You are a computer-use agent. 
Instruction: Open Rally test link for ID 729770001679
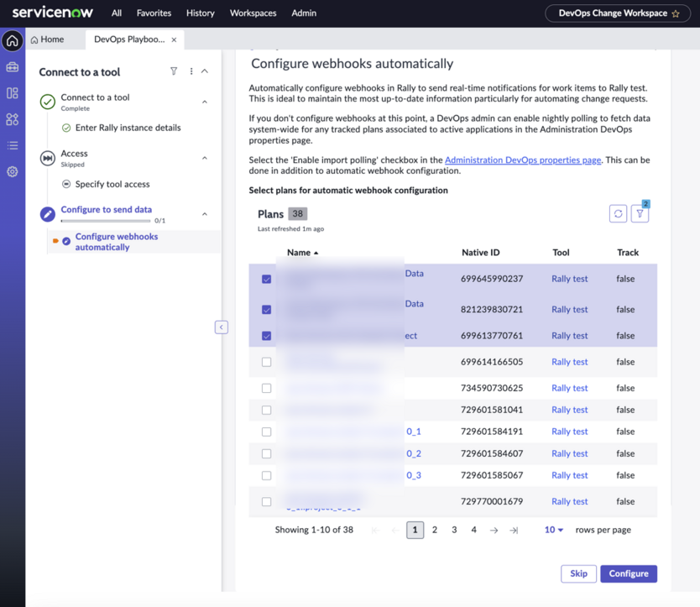coord(570,501)
